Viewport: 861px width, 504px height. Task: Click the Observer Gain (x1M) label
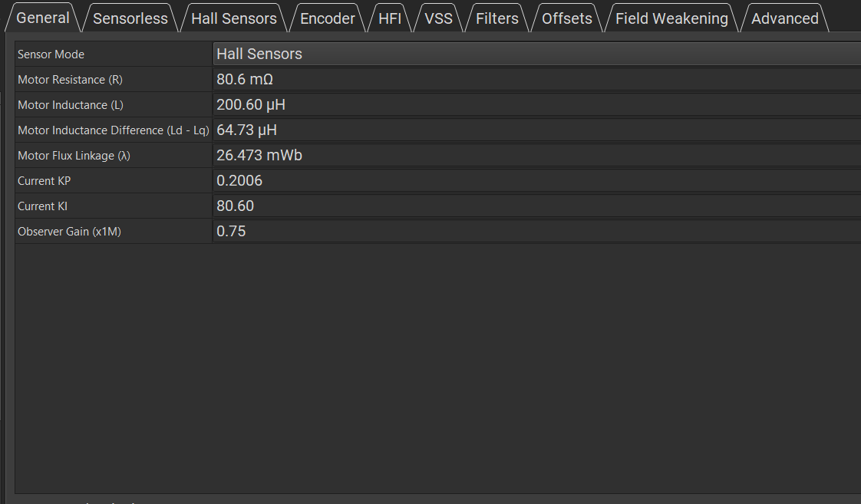(x=69, y=231)
